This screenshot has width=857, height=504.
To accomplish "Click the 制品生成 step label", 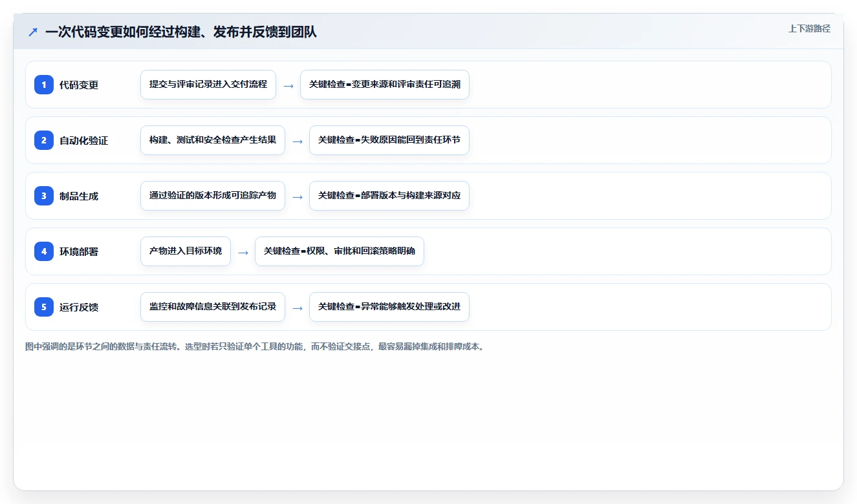I will click(79, 196).
